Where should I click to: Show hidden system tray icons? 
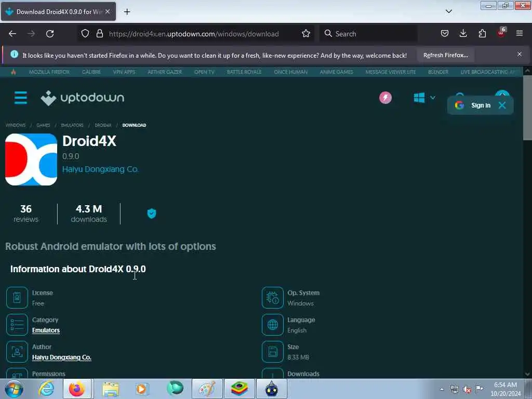click(442, 389)
